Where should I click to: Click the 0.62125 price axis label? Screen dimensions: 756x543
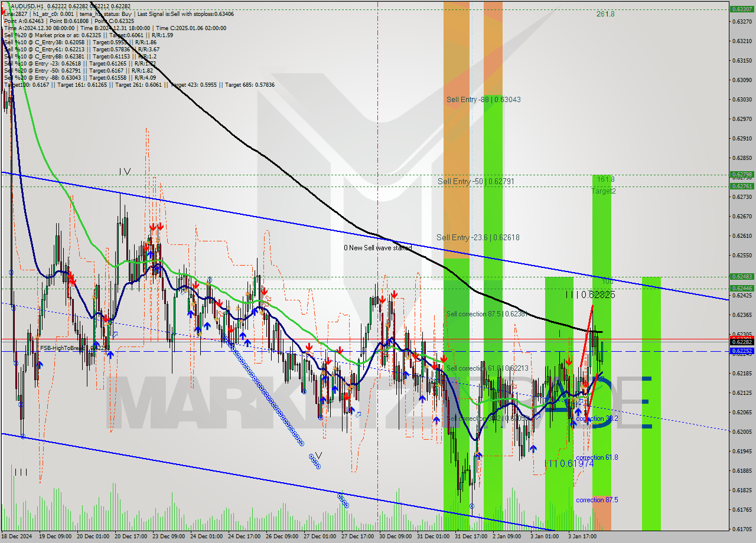pos(741,393)
